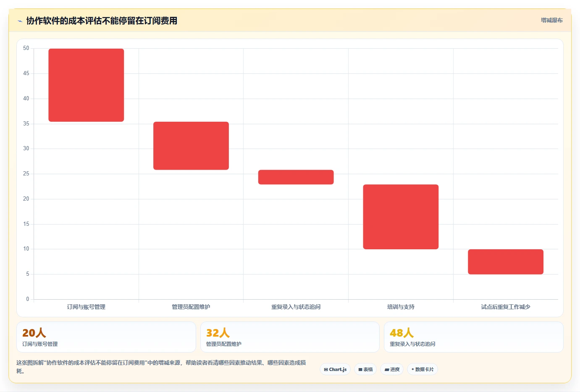This screenshot has width=580, height=392.
Task: Select the Chart.js tag
Action: pyautogui.click(x=335, y=369)
